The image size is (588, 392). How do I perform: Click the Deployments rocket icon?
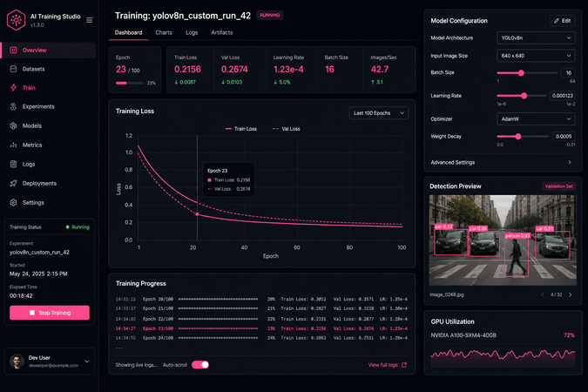13,183
